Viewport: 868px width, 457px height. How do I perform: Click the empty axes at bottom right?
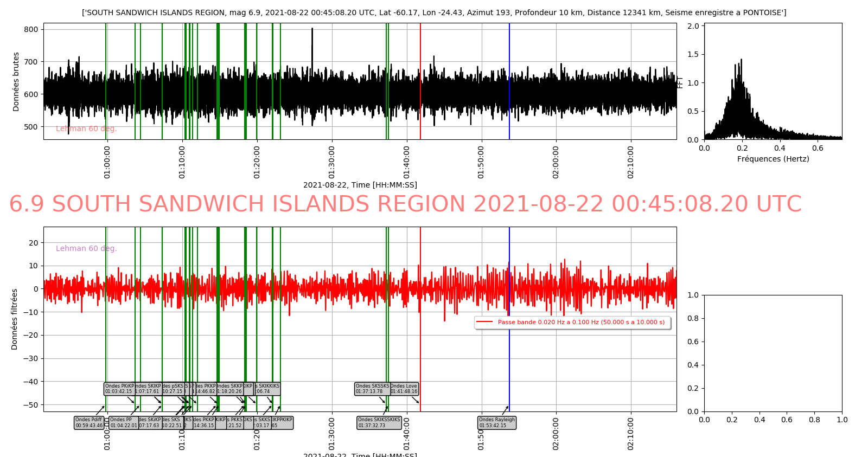[x=773, y=353]
